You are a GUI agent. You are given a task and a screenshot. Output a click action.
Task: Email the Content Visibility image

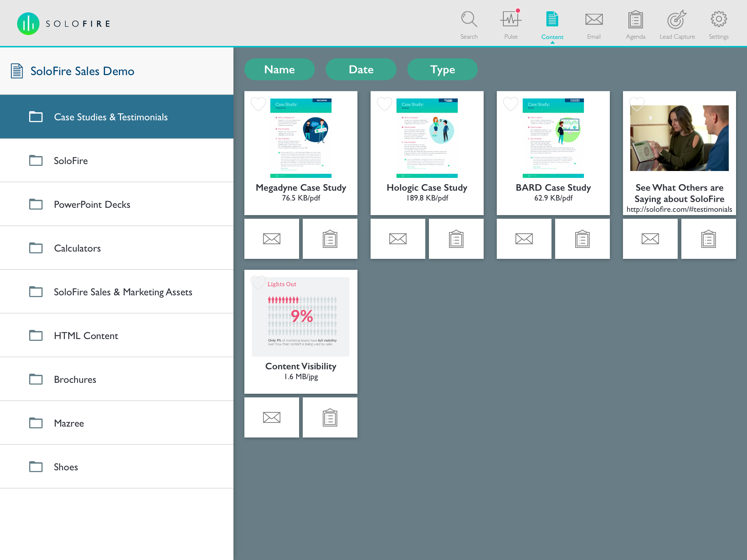click(x=272, y=417)
